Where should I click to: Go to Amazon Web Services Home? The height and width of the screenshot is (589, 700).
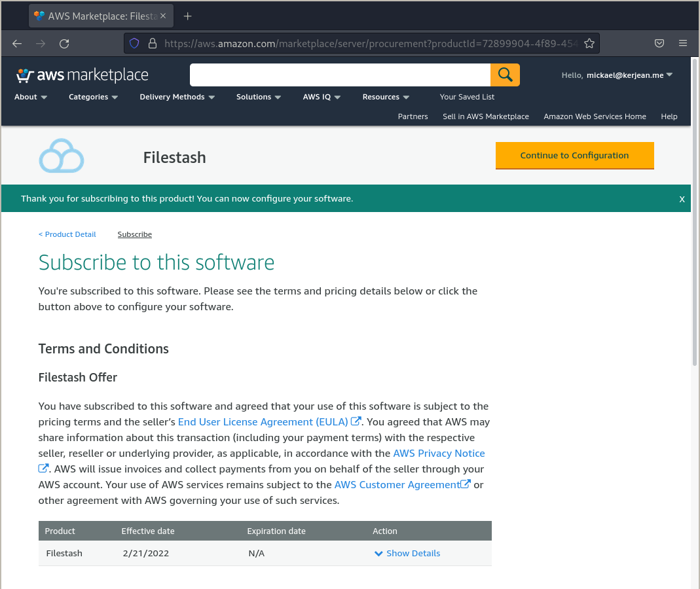[595, 116]
